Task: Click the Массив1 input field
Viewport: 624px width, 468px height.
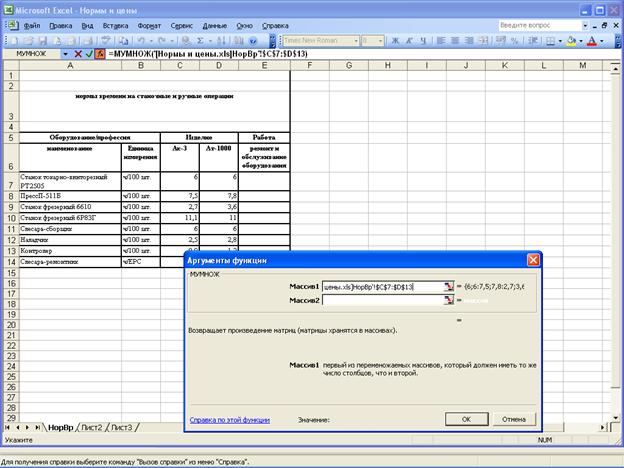Action: 383,287
